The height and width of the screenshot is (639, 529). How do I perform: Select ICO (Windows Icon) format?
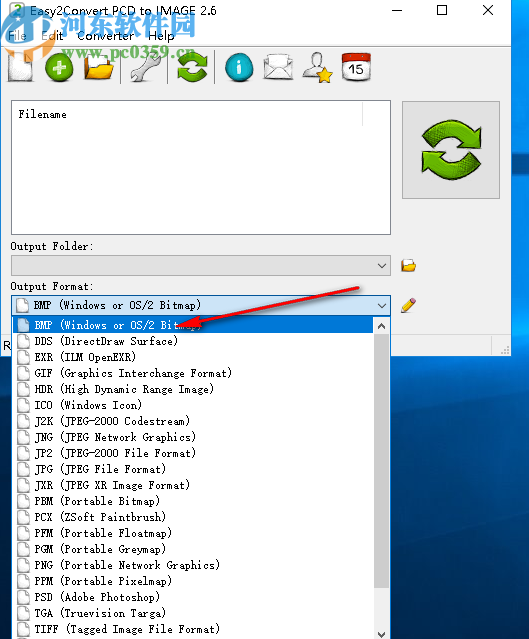coord(193,405)
